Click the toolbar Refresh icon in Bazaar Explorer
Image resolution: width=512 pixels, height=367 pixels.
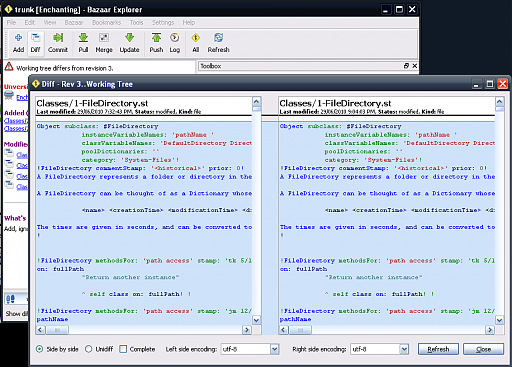click(x=219, y=43)
